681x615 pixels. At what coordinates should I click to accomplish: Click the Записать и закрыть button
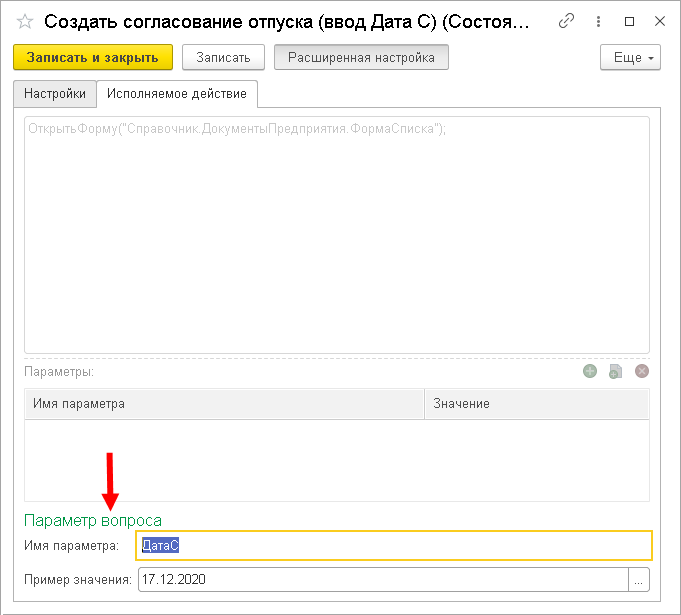pos(93,58)
